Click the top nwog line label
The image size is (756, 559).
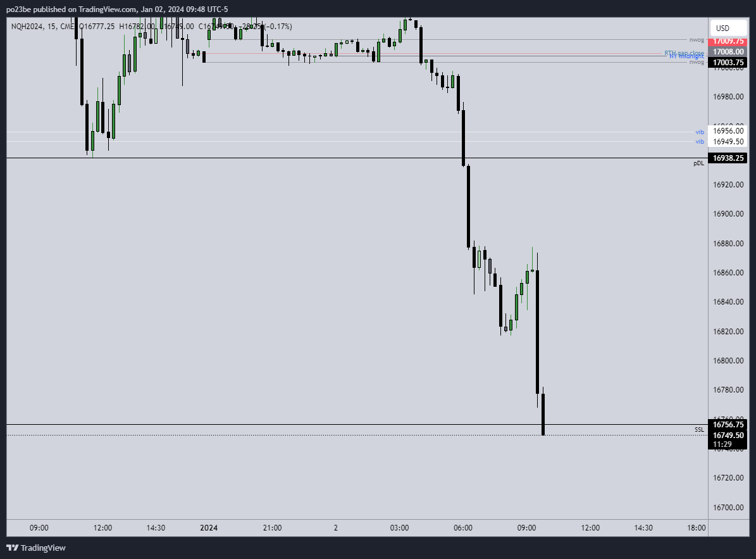tap(697, 39)
